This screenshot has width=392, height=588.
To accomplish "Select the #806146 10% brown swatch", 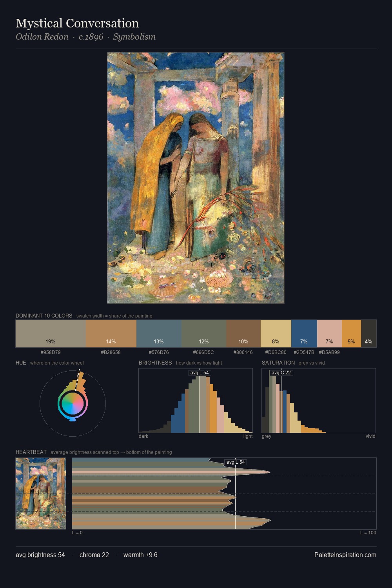I will [x=243, y=334].
